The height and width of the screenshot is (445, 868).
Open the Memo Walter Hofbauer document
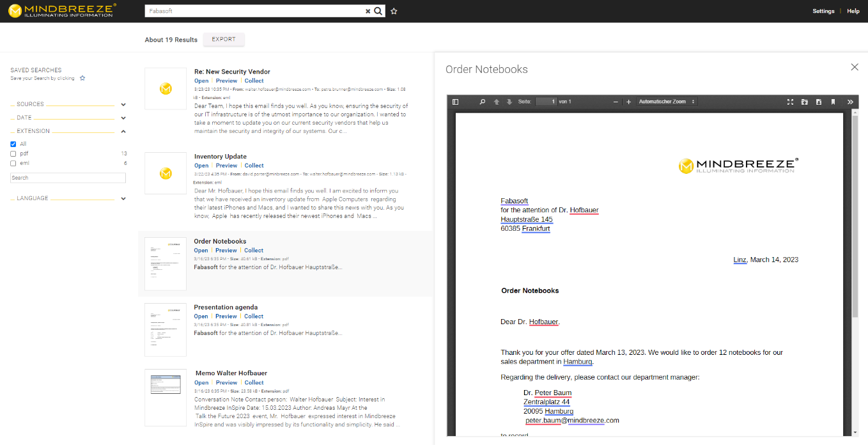pos(201,383)
